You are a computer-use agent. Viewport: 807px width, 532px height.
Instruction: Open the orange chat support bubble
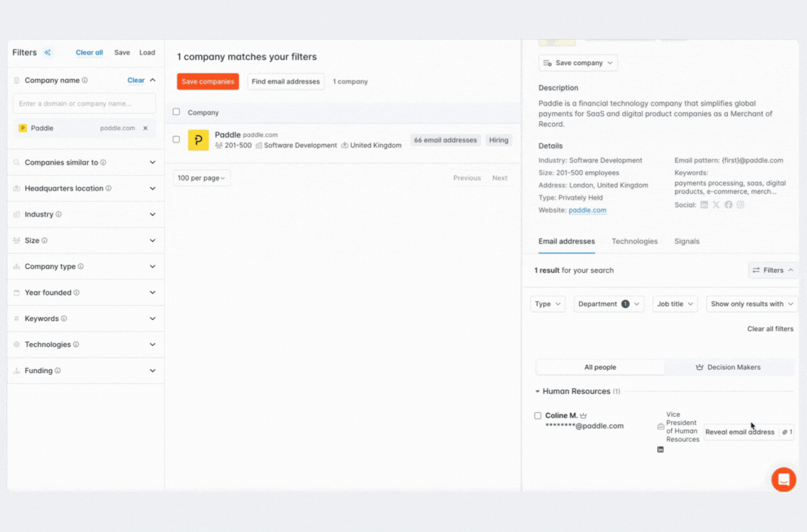[x=783, y=480]
